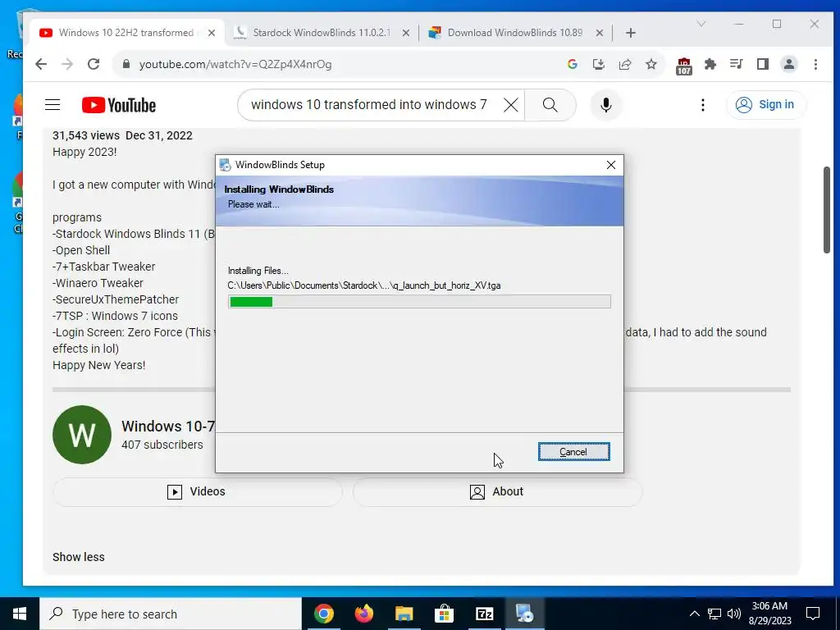Image resolution: width=840 pixels, height=630 pixels.
Task: Click the address bar URL
Action: click(235, 64)
